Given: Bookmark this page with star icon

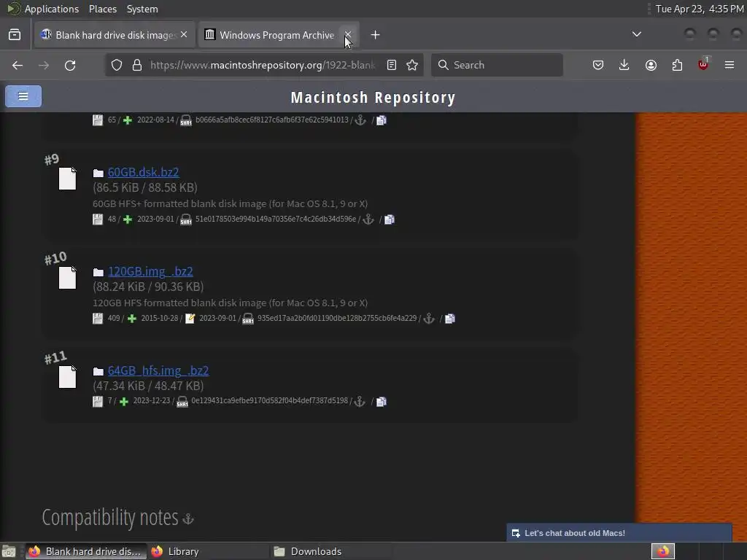Looking at the screenshot, I should (412, 65).
